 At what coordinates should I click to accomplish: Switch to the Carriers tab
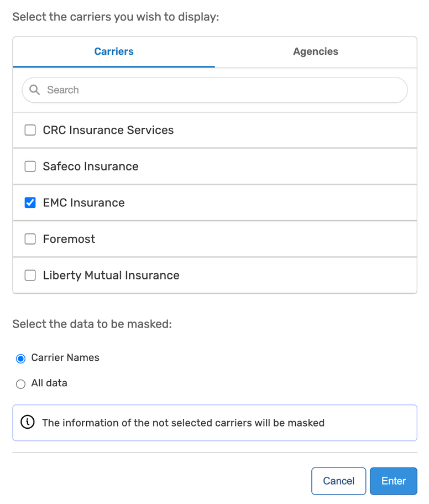(114, 51)
